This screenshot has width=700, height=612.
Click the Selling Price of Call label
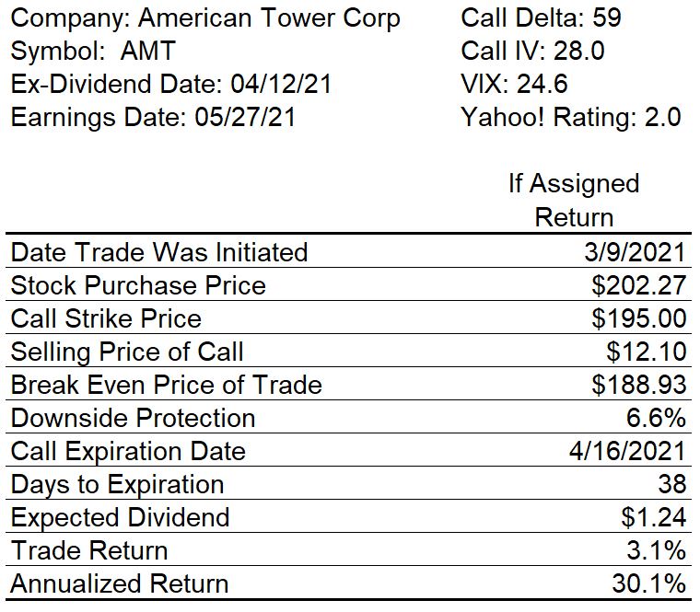pyautogui.click(x=127, y=352)
